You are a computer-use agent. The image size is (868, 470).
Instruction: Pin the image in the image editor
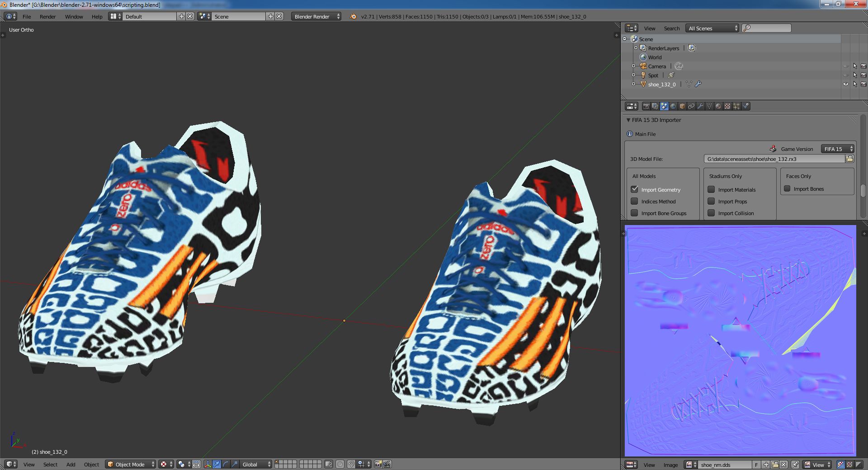click(x=795, y=465)
